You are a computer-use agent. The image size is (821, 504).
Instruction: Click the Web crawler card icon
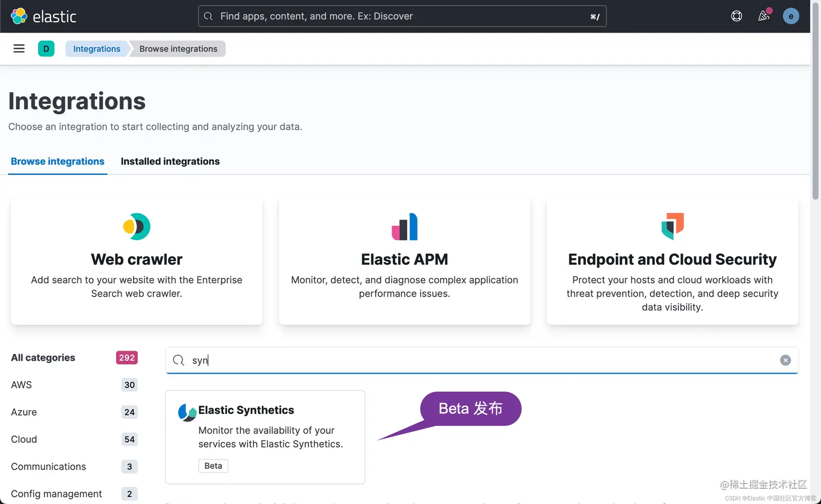click(137, 226)
